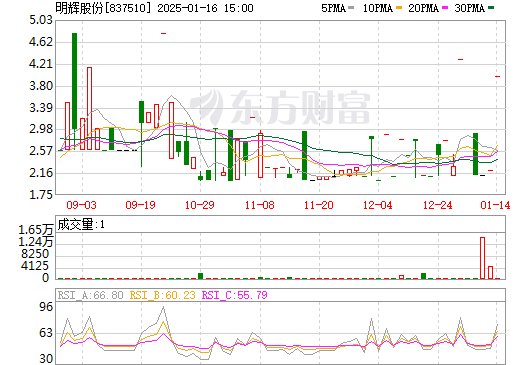
Task: Click the RSI_B:60.23 indicator label
Action: pos(162,295)
